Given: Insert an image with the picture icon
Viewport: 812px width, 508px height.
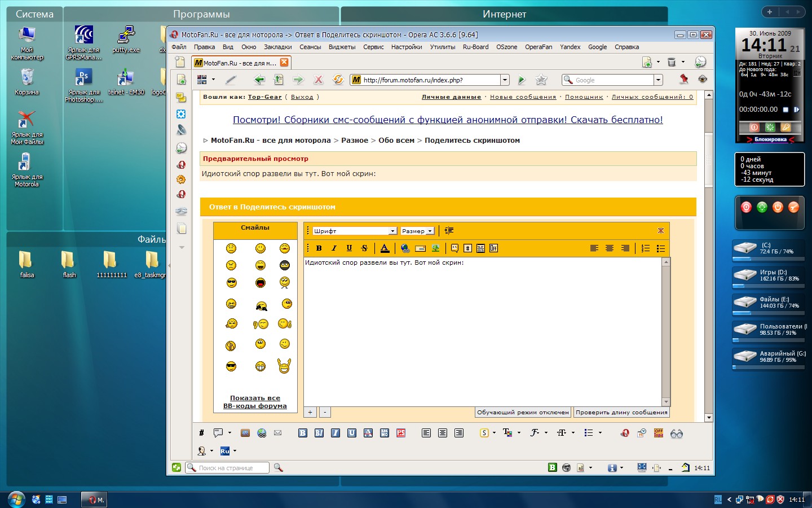Looking at the screenshot, I should pyautogui.click(x=435, y=248).
